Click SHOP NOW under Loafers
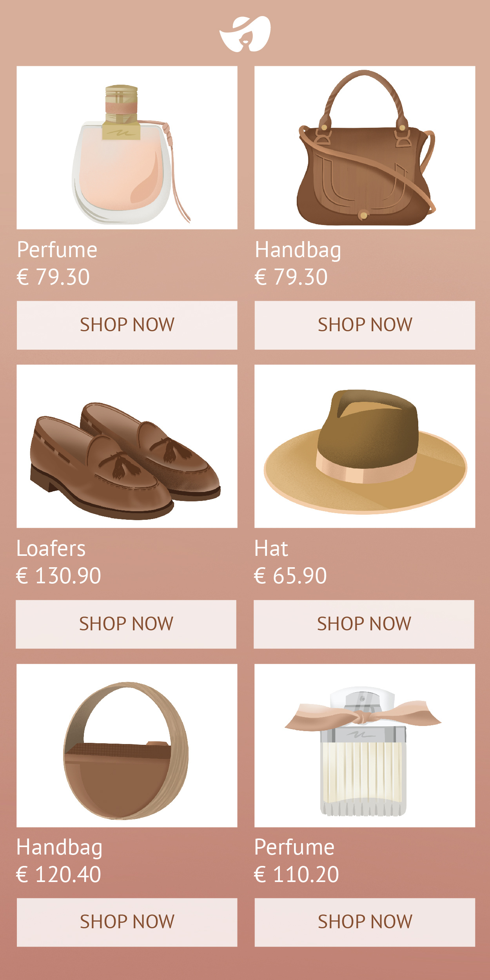This screenshot has height=980, width=490. click(126, 624)
